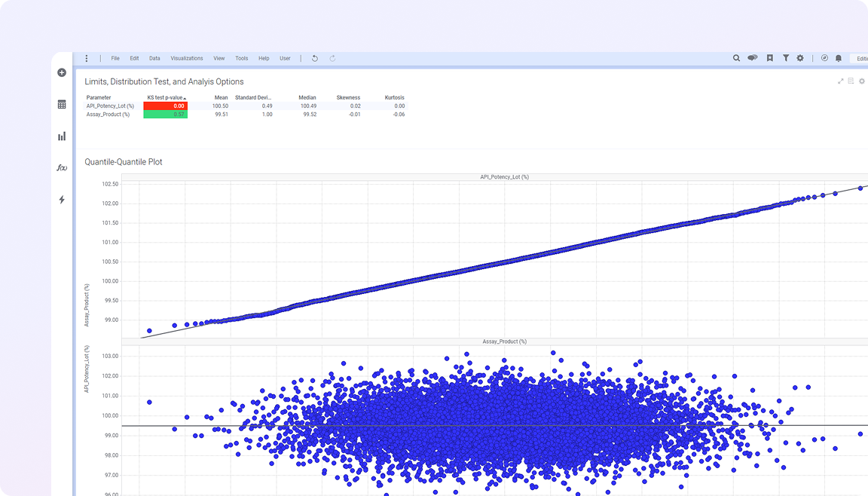Open the conversations chat bubble icon
The height and width of the screenshot is (496, 868).
(x=752, y=58)
